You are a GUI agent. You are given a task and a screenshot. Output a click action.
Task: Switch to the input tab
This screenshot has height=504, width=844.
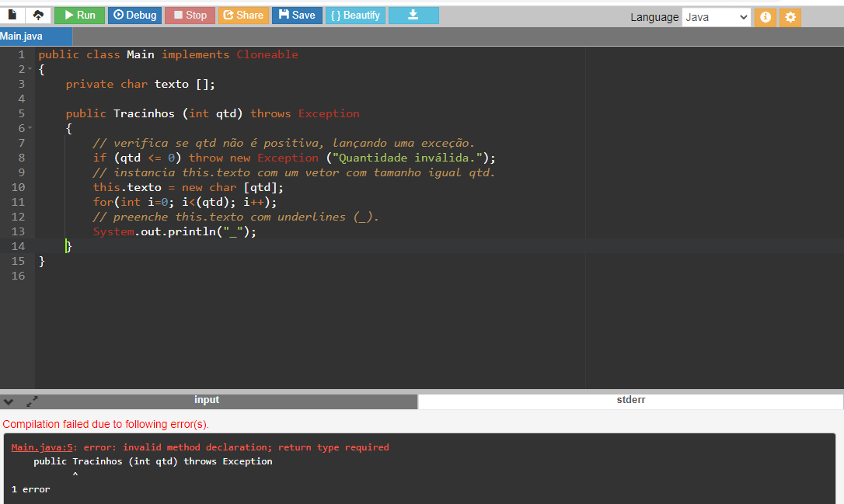coord(207,400)
